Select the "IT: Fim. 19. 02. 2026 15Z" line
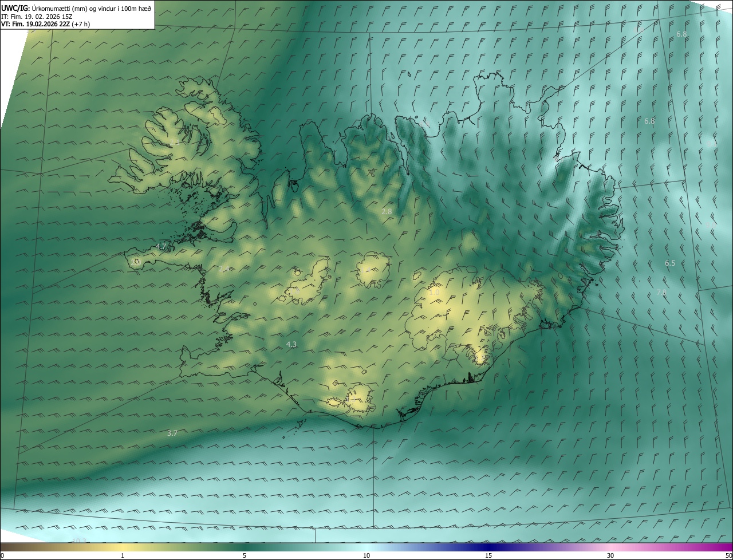The image size is (733, 560). [x=38, y=16]
